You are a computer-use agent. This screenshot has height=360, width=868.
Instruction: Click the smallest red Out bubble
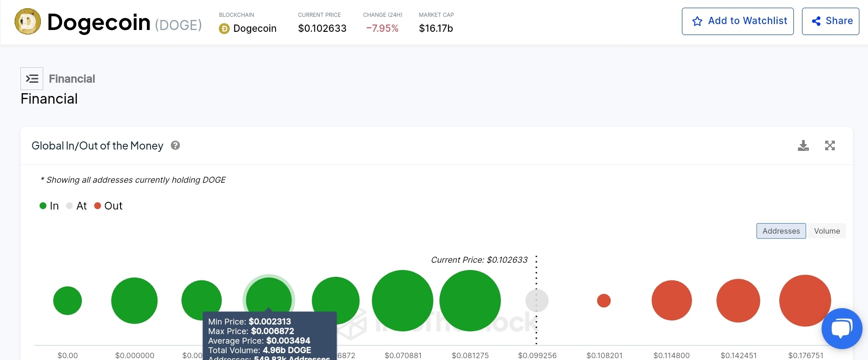coord(604,300)
